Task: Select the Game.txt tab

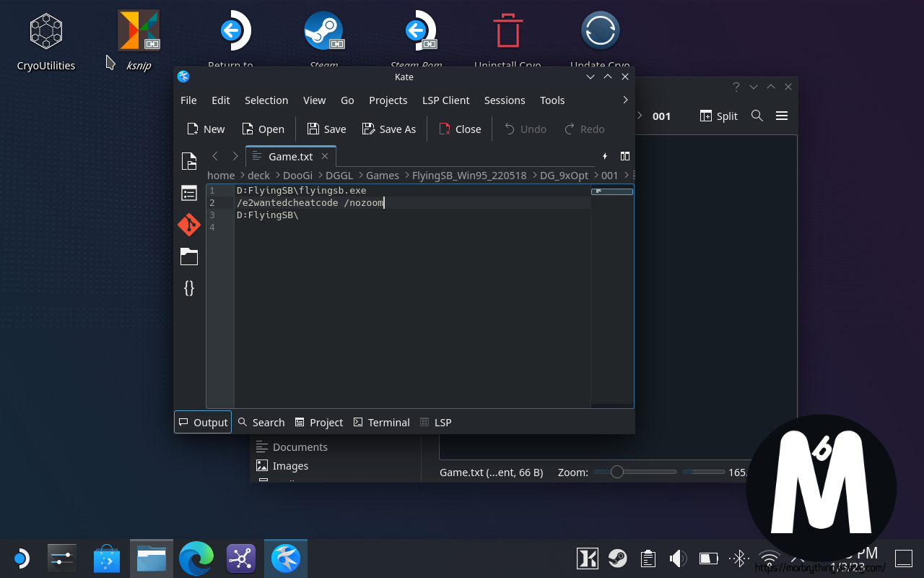Action: point(291,156)
